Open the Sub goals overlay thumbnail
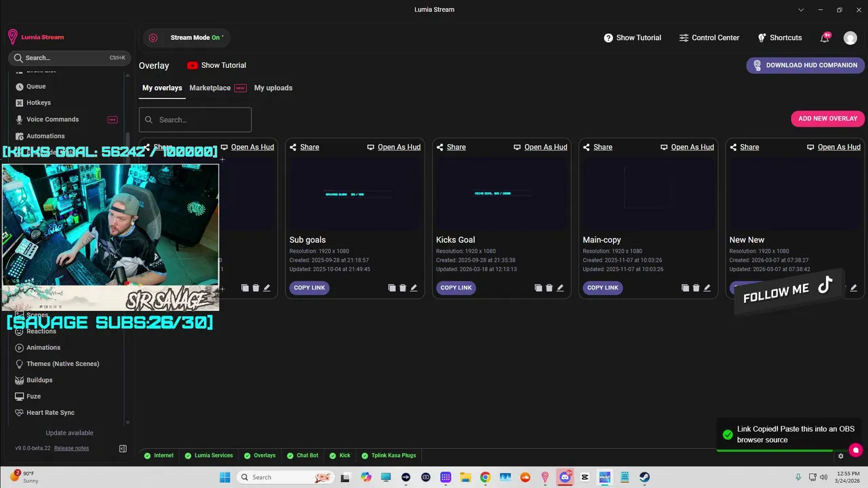 pos(355,194)
